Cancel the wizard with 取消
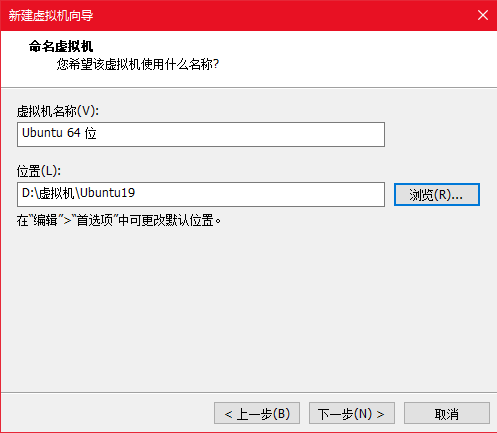The height and width of the screenshot is (433, 497). (447, 413)
